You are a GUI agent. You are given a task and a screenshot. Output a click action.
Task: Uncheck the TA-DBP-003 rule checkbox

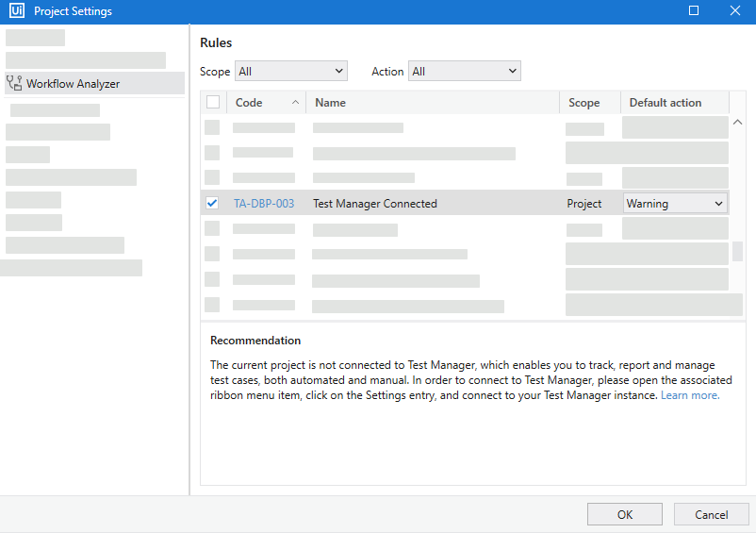212,203
